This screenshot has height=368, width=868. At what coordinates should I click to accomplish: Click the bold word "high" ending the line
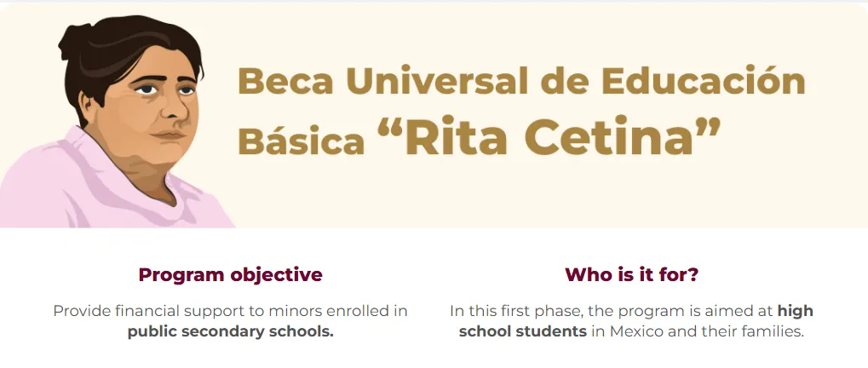(795, 311)
